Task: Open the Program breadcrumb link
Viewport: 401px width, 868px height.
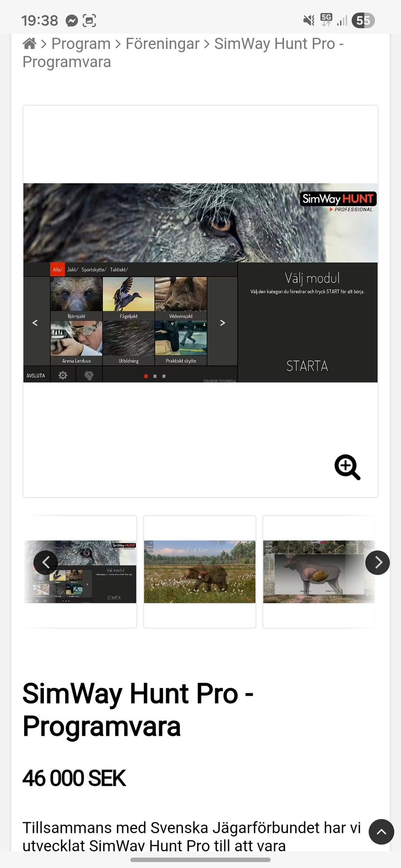Action: click(x=81, y=43)
